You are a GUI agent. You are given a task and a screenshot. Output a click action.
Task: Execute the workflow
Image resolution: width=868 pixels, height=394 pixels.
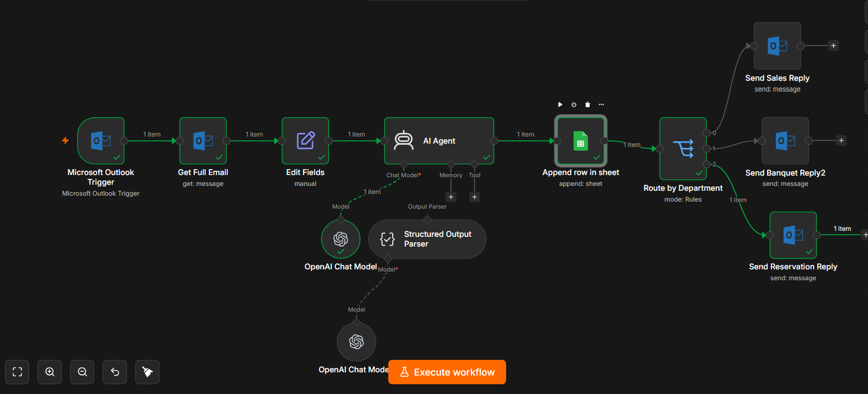pos(447,372)
